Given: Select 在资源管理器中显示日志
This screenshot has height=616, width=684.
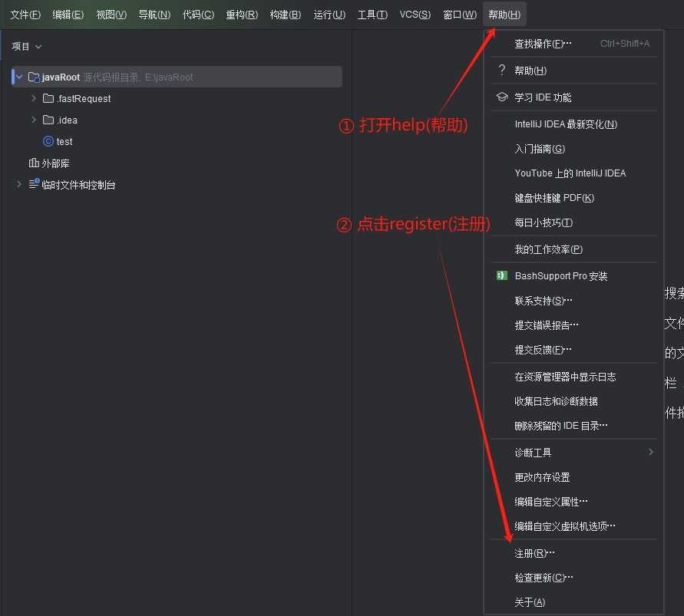Looking at the screenshot, I should tap(573, 377).
